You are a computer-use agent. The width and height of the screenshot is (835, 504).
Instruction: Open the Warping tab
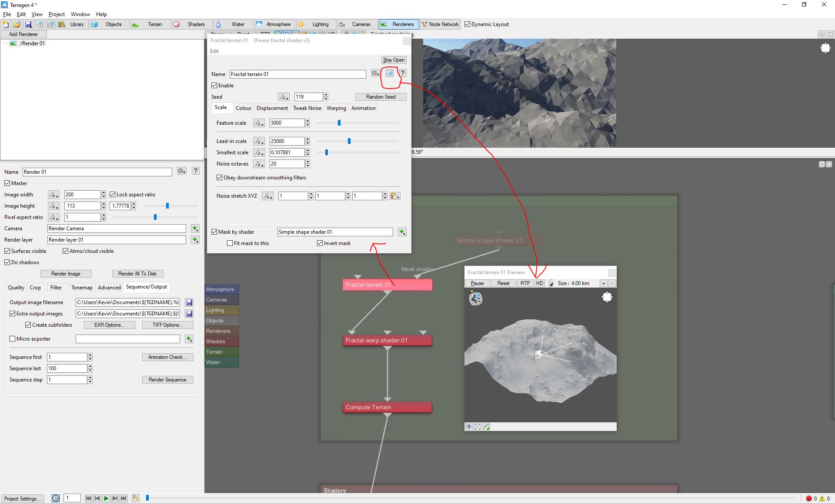336,108
